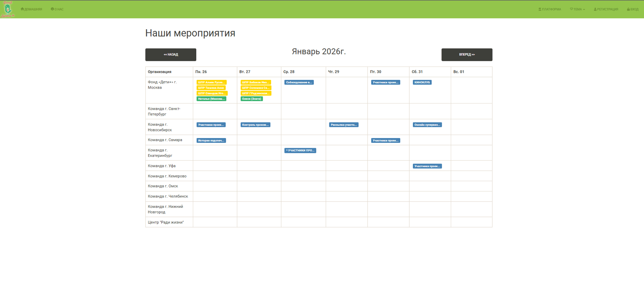Click the Фонд Дети+ logo
Viewport: 644px width, 305px height.
(8, 9)
